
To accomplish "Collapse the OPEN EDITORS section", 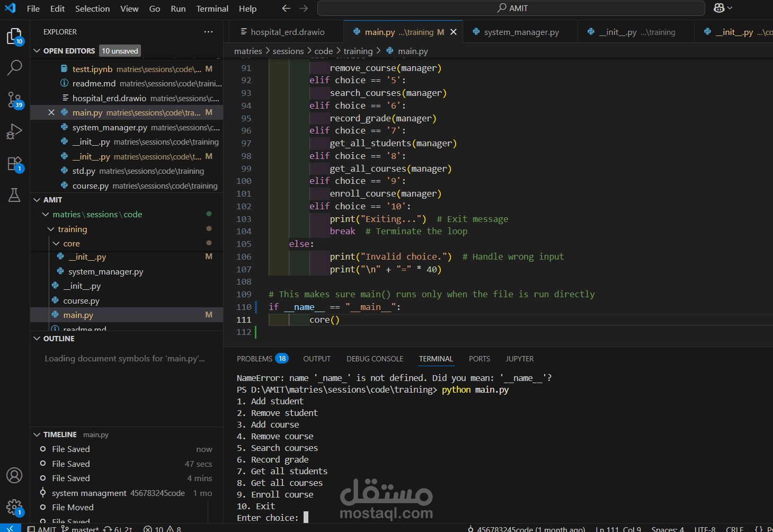I will [x=37, y=50].
